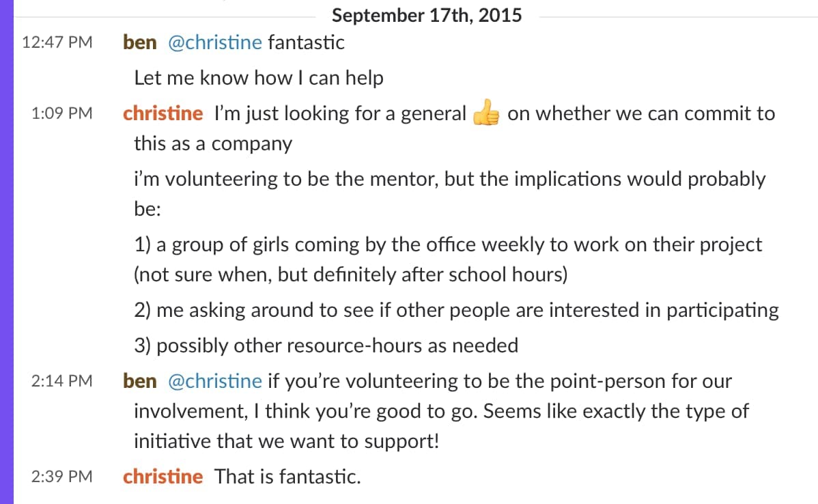Image resolution: width=818 pixels, height=504 pixels.
Task: Click the 1:09 PM timestamp
Action: [61, 113]
